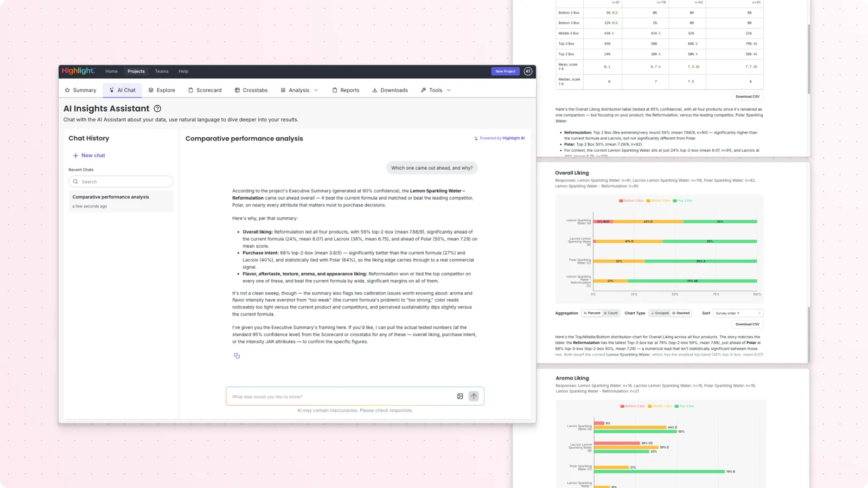Image resolution: width=868 pixels, height=488 pixels.
Task: Download CSV for the Overall Liking table
Action: (x=748, y=97)
